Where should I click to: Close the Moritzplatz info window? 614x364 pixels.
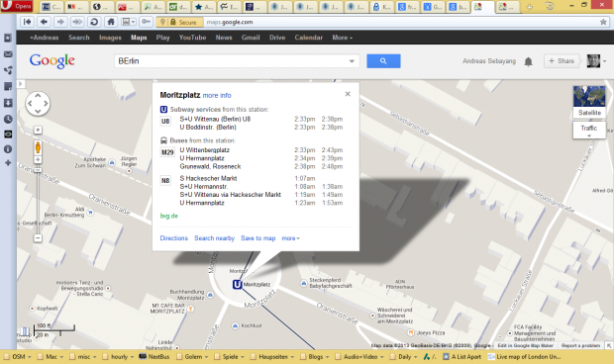tap(348, 94)
